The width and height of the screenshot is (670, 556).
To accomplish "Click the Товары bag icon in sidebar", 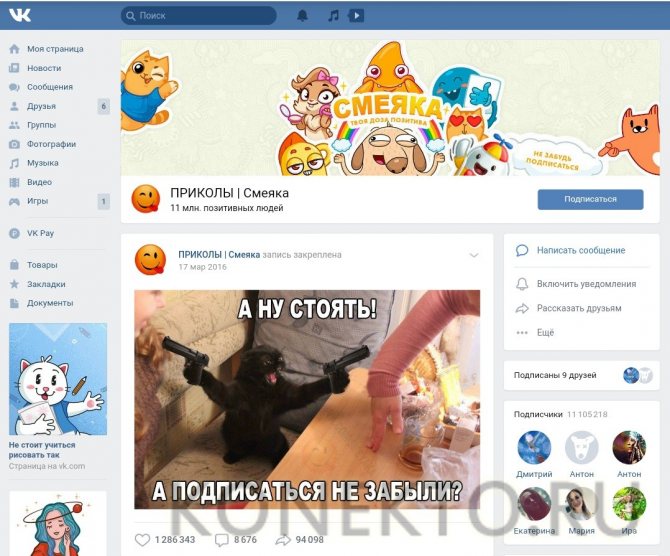I will tap(14, 265).
